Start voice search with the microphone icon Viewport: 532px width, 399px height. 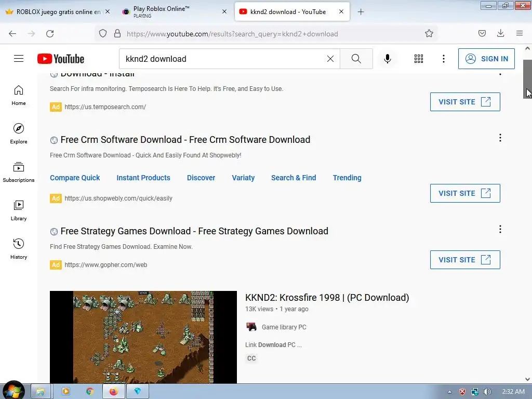[x=387, y=59]
